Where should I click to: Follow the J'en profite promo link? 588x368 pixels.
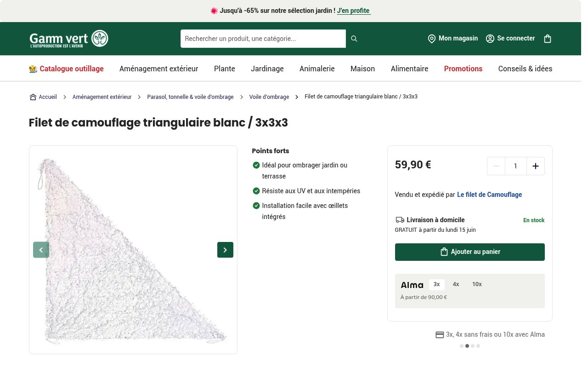click(354, 11)
